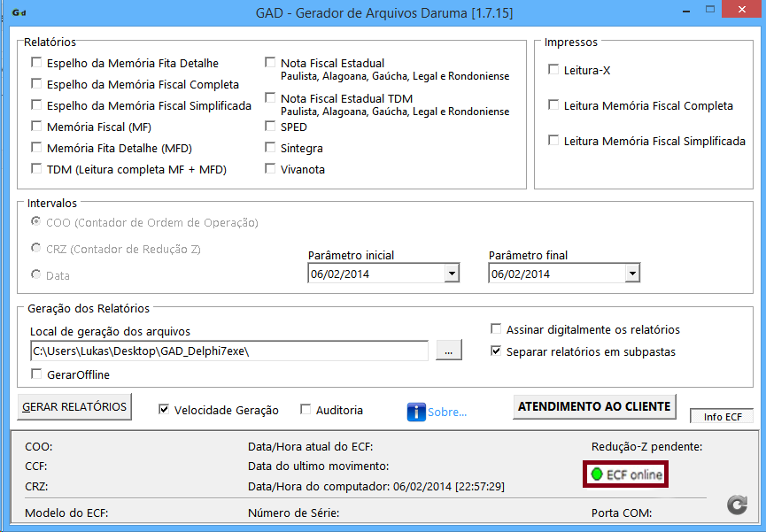Tick the GerarOffline checkbox
The image size is (766, 532).
(36, 374)
